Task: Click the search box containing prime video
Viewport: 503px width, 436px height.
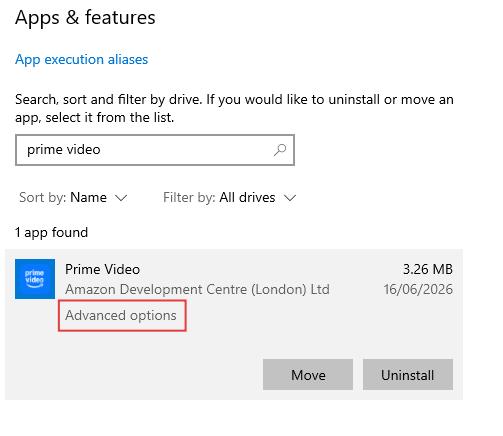Action: pyautogui.click(x=155, y=150)
